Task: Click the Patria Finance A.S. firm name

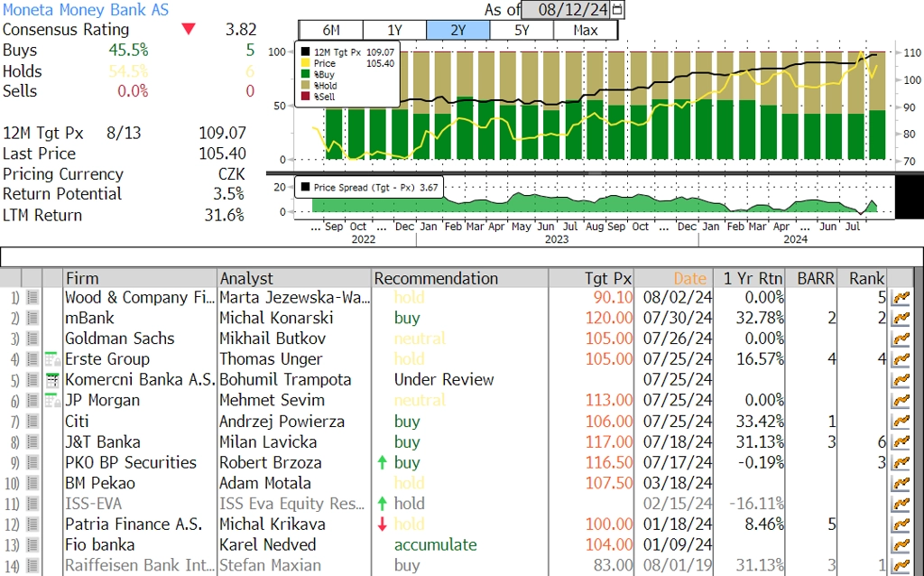Action: tap(134, 525)
